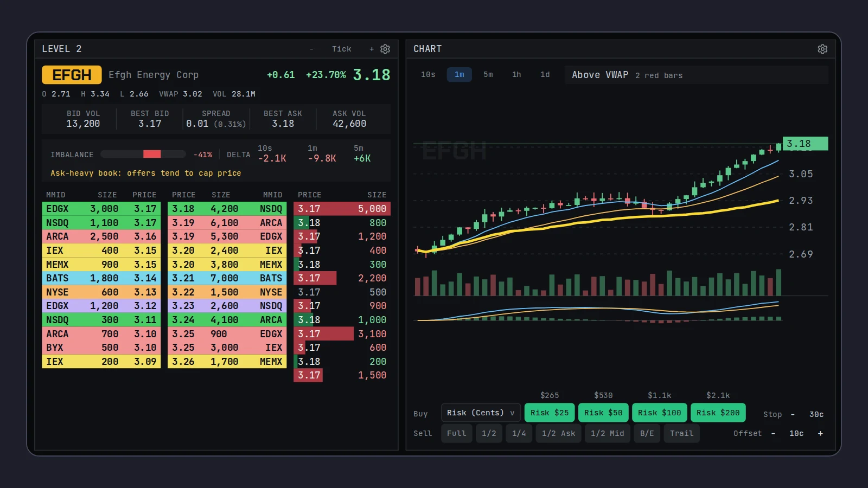Switch chart to the 1d timeframe
868x488 pixels.
coord(545,74)
